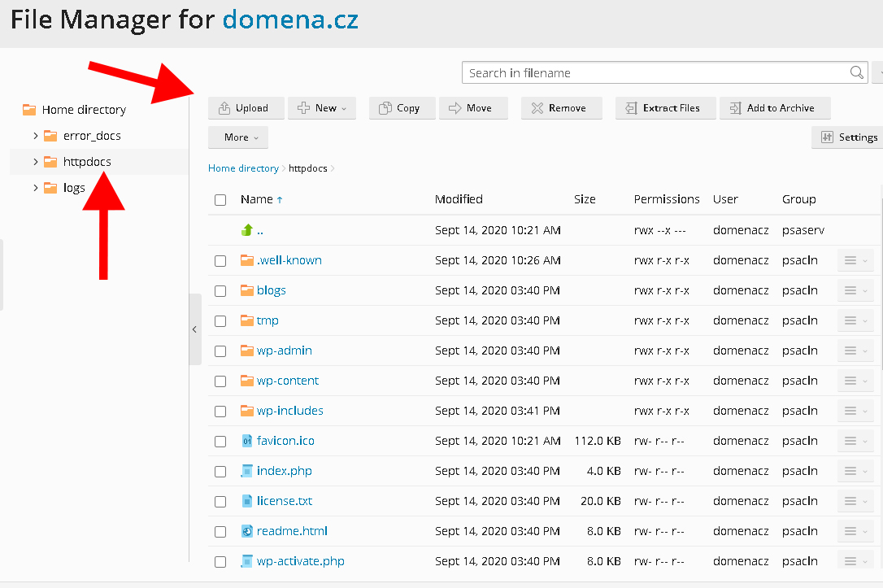
Task: Open Settings for the file manager
Action: (x=848, y=137)
